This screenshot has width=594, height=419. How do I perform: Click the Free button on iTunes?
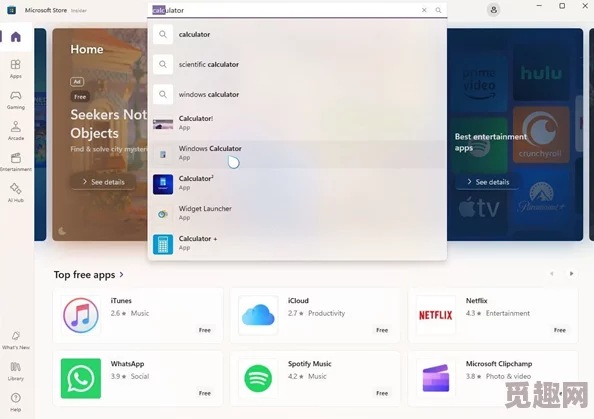tap(205, 330)
